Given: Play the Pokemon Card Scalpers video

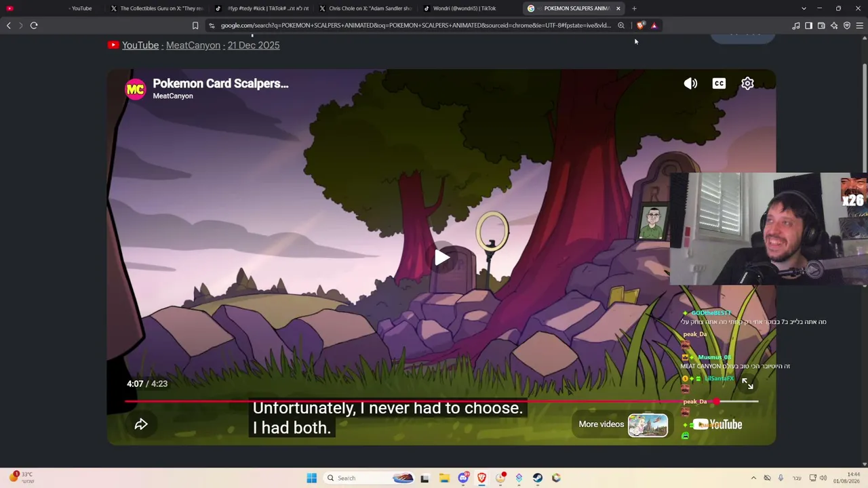Looking at the screenshot, I should [x=441, y=258].
